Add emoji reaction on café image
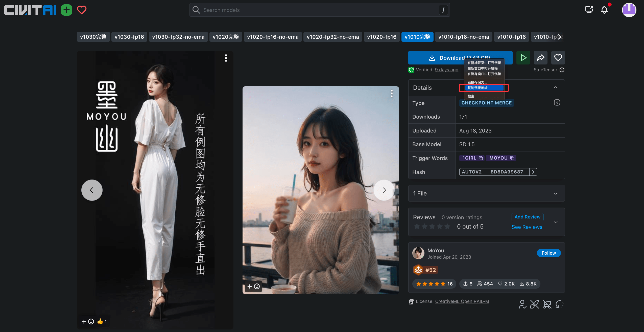The width and height of the screenshot is (644, 332). pos(253,286)
